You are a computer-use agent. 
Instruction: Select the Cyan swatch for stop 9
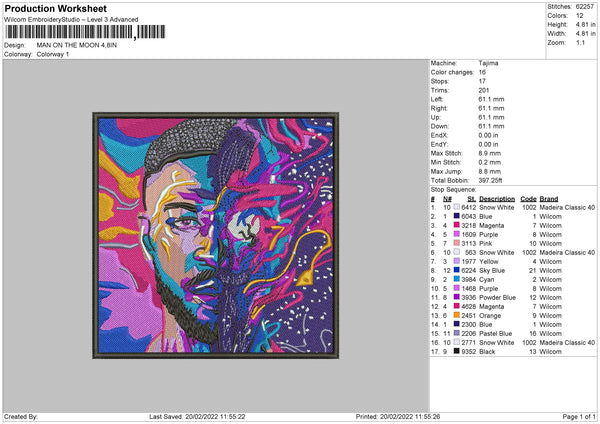[x=457, y=279]
